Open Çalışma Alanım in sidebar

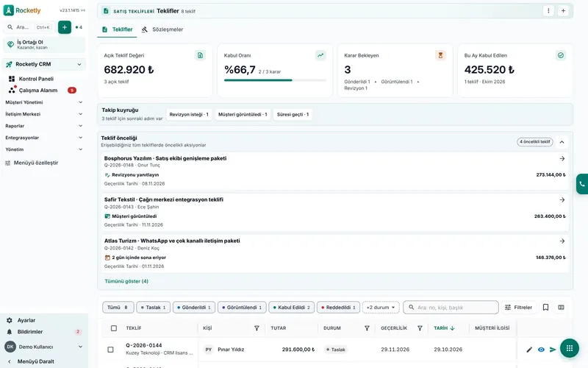pos(38,90)
